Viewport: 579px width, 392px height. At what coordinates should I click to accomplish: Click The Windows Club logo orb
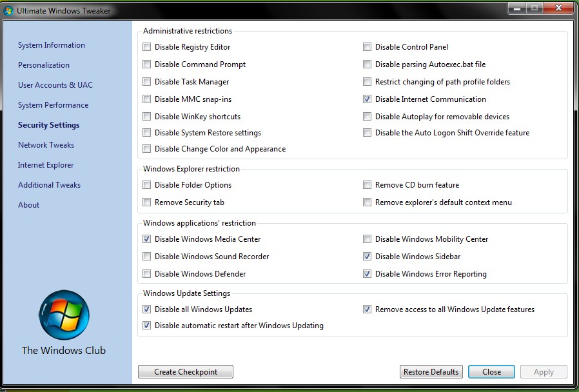(x=64, y=315)
